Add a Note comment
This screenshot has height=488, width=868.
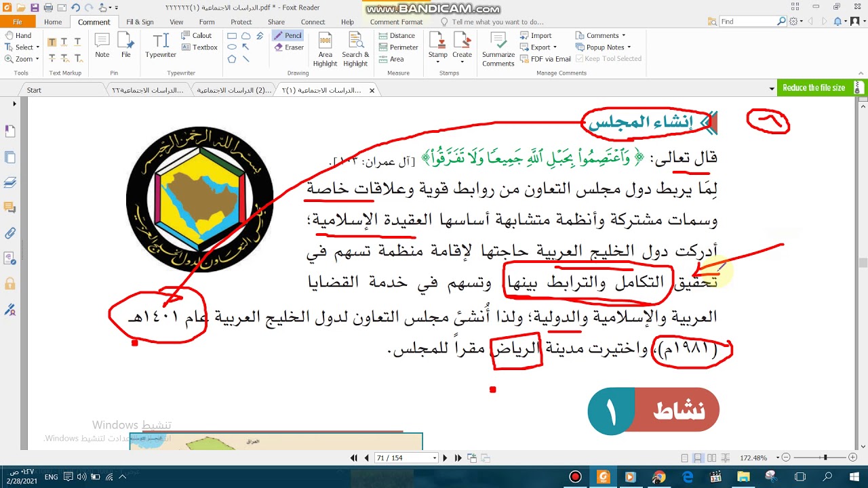[102, 46]
